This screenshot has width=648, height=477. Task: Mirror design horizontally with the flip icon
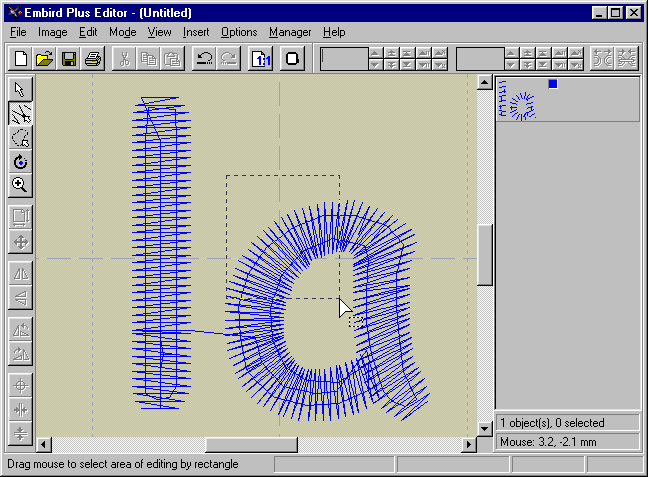coord(20,274)
